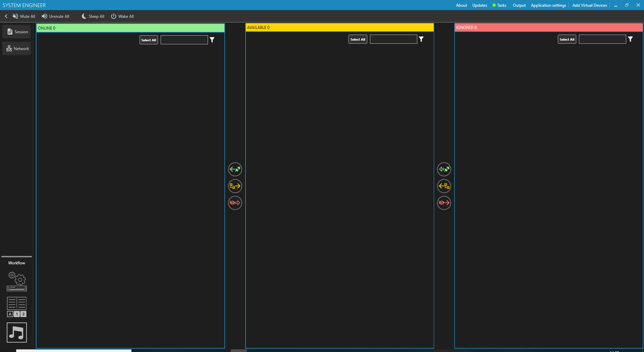Open filter funnel in Online panel
The image size is (644, 352).
[212, 40]
